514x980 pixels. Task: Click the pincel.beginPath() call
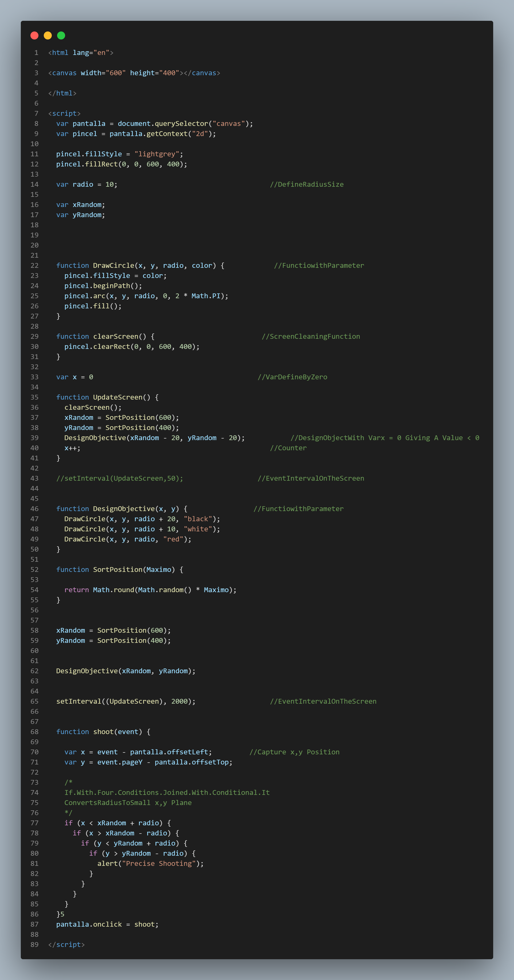click(103, 286)
